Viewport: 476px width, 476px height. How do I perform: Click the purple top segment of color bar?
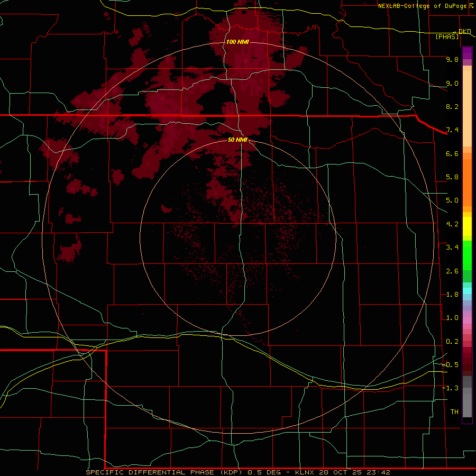467,53
